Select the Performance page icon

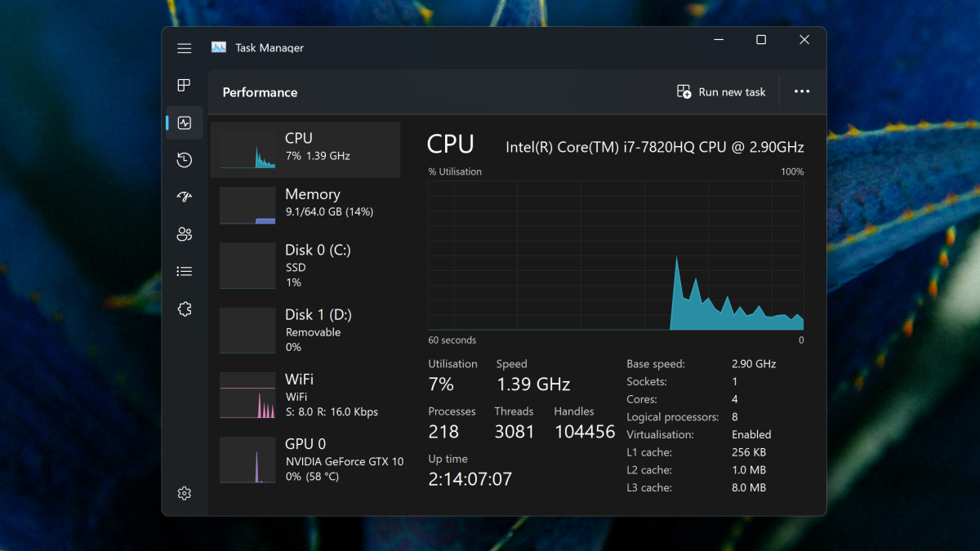[x=185, y=123]
